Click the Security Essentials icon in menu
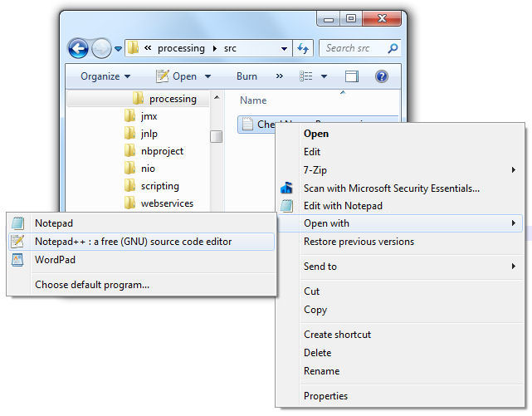This screenshot has height=416, width=532. tap(286, 188)
